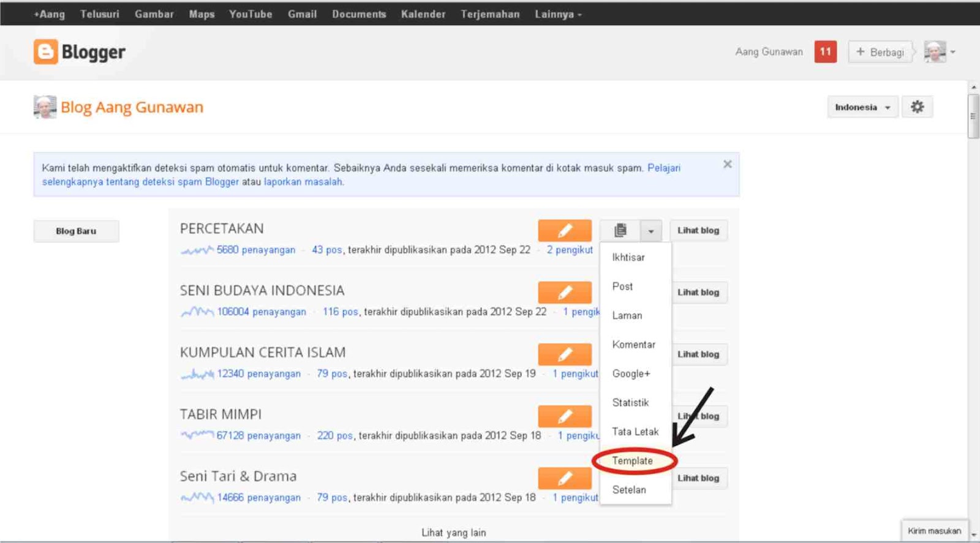The width and height of the screenshot is (980, 543).
Task: Dismiss the spam detection notice
Action: pyautogui.click(x=727, y=164)
